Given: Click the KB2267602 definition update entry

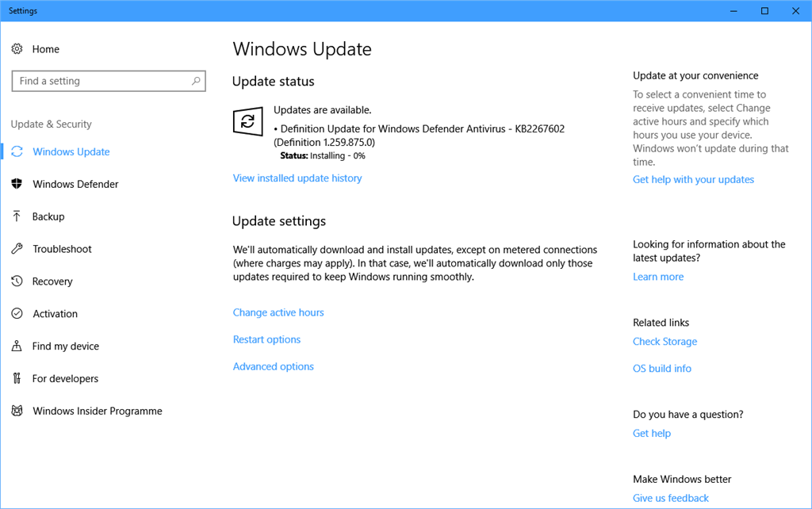Looking at the screenshot, I should 419,135.
